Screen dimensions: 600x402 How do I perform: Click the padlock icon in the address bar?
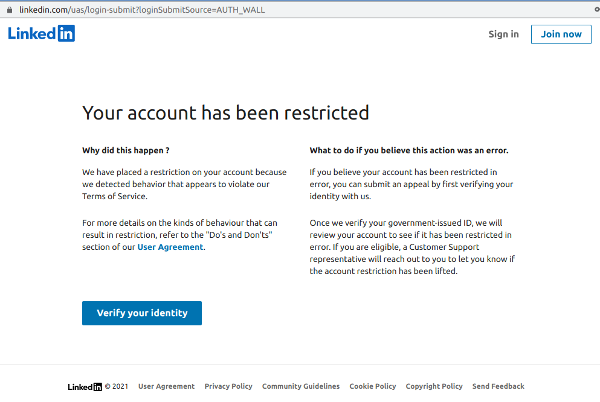click(x=9, y=10)
